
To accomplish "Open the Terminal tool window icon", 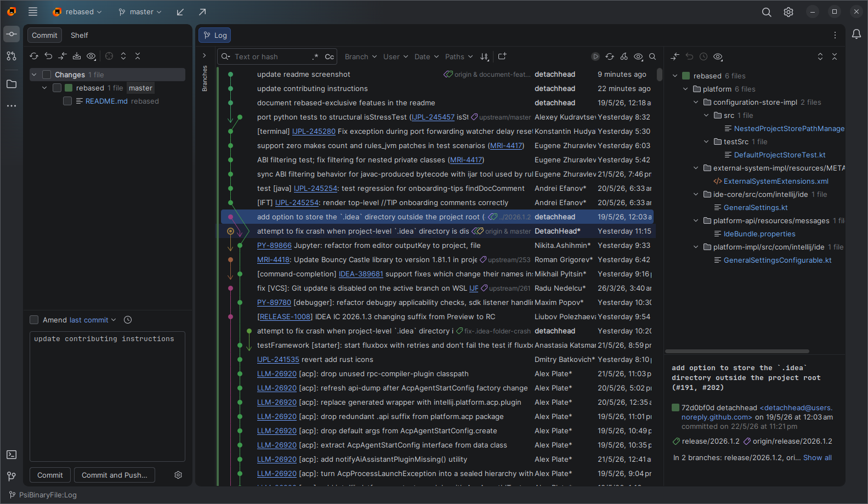I will [12, 455].
